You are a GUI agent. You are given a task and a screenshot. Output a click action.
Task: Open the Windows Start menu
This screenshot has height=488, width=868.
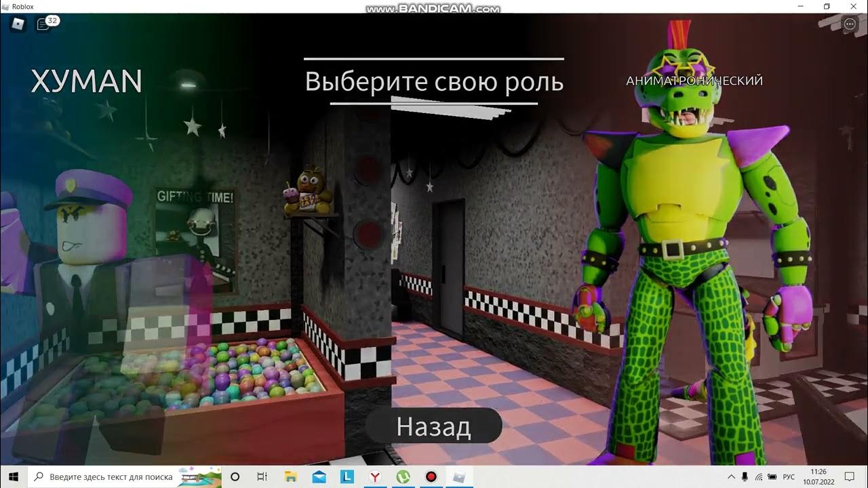(x=14, y=476)
